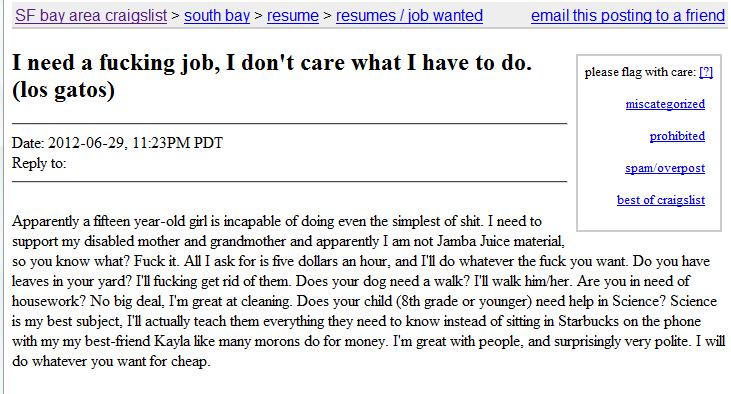Nominate post for best of craigslist
731x394 pixels.
661,200
